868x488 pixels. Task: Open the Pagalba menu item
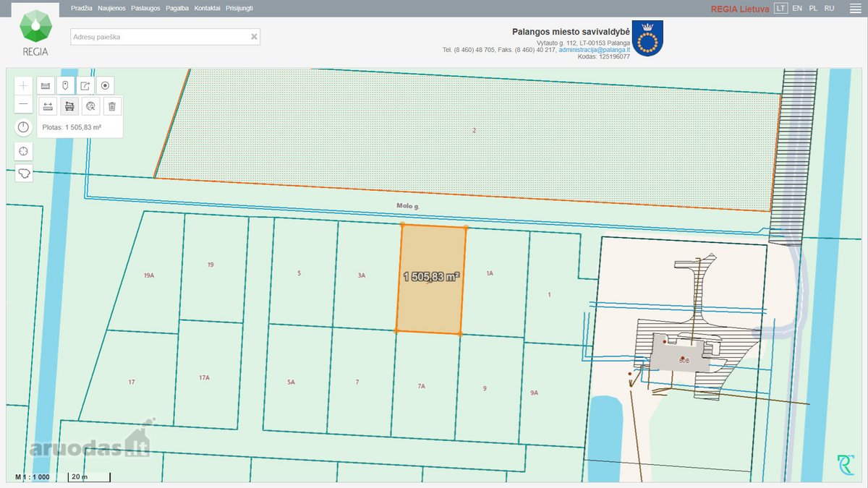tap(177, 8)
